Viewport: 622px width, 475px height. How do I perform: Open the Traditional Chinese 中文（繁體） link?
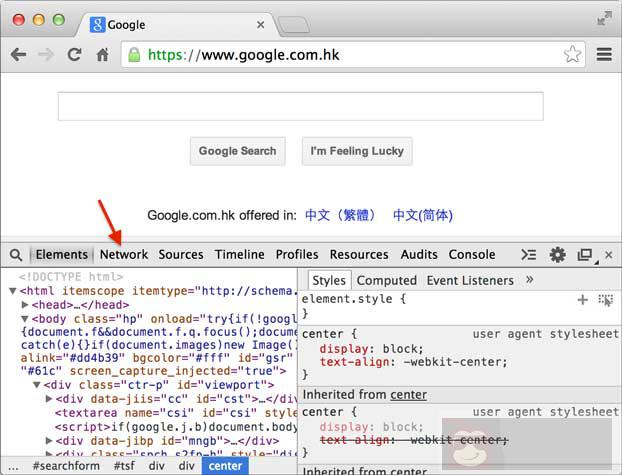pyautogui.click(x=340, y=215)
